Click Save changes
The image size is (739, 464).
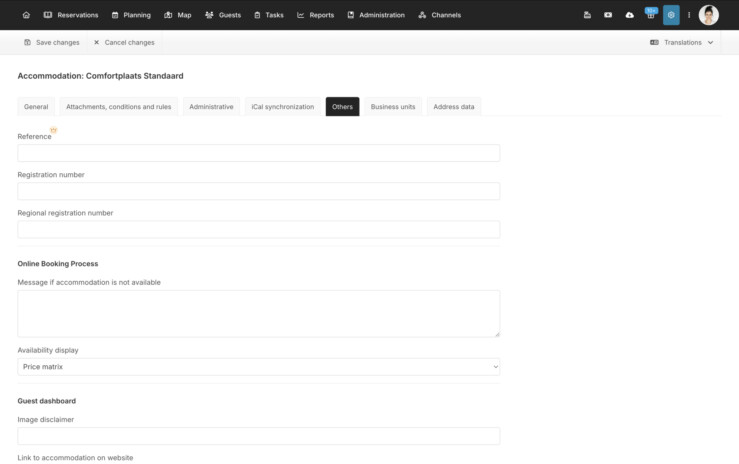pyautogui.click(x=52, y=42)
